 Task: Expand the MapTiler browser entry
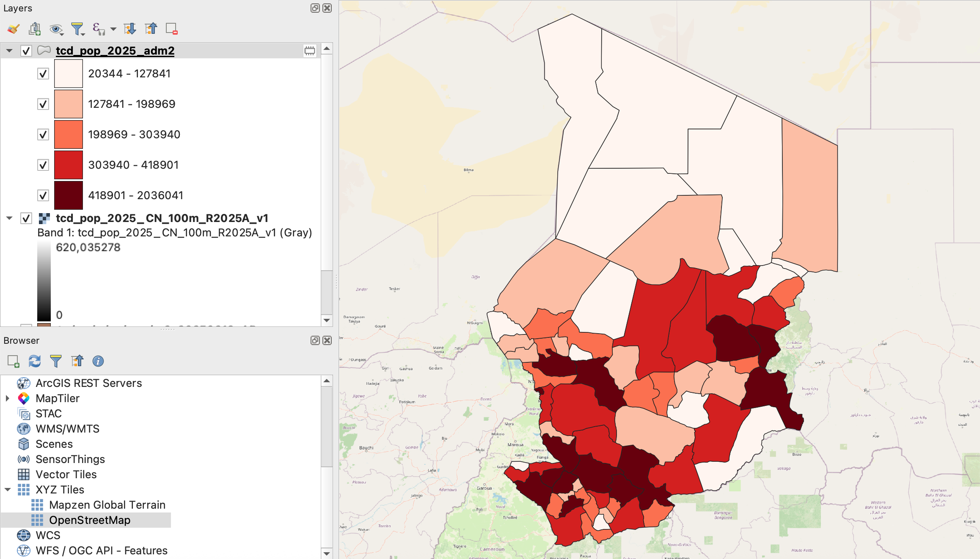point(8,398)
